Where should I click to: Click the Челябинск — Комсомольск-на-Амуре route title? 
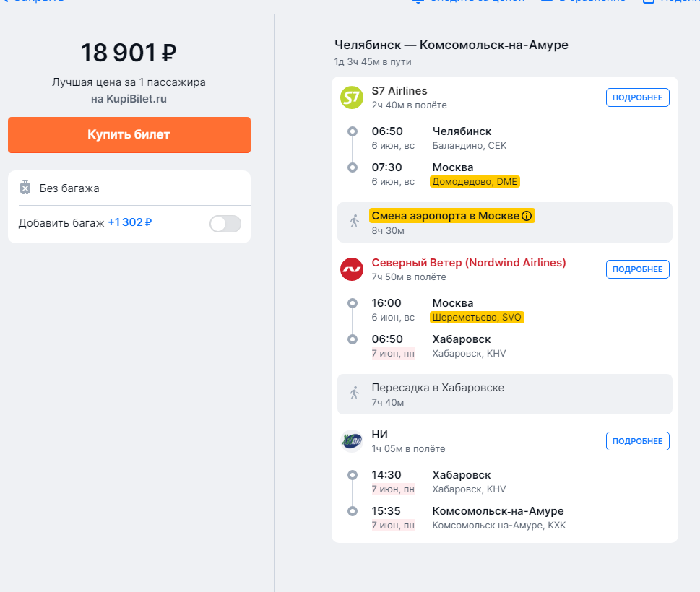click(451, 45)
